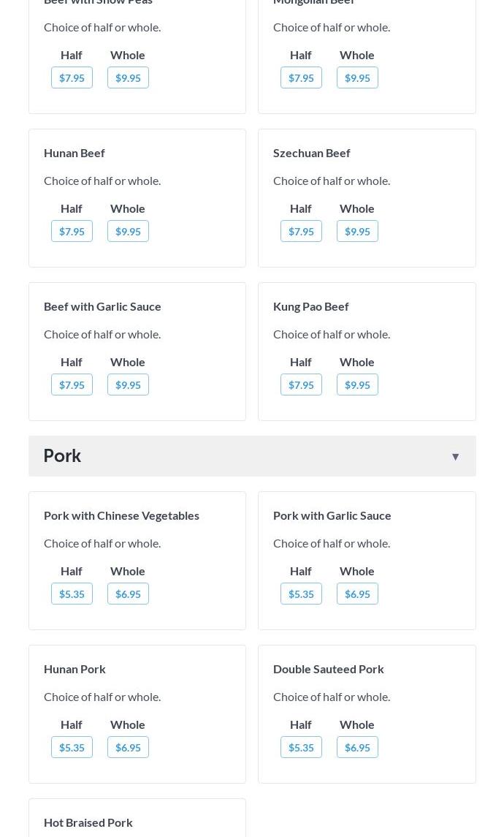Select Whole Pork with Chinese Vegetables
The image size is (504, 837).
(x=128, y=594)
